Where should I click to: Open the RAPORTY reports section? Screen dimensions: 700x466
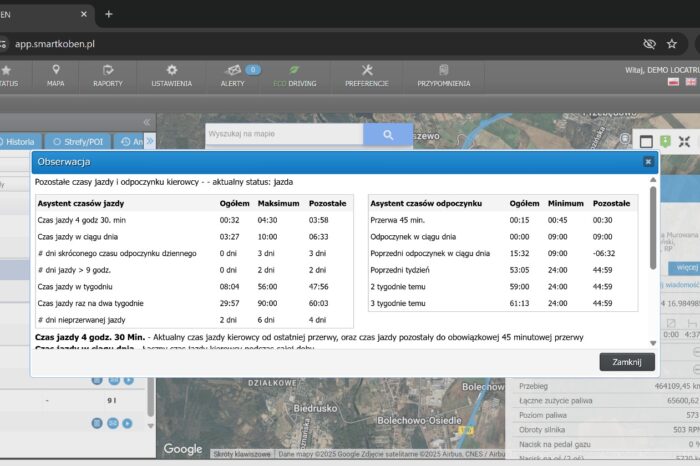pos(108,76)
